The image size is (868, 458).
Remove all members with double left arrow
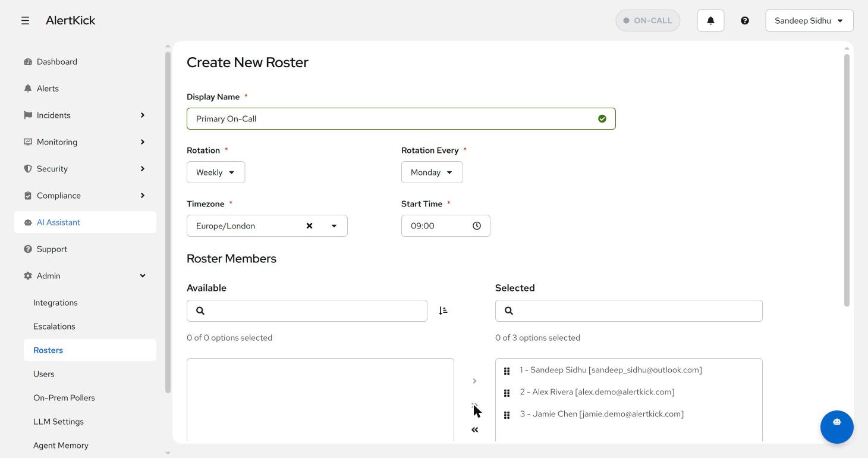[x=474, y=430]
